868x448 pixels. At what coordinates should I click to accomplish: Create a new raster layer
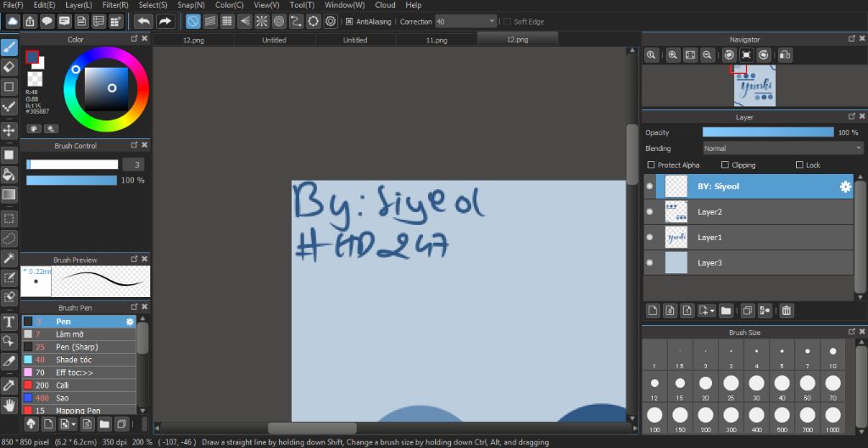pyautogui.click(x=654, y=311)
